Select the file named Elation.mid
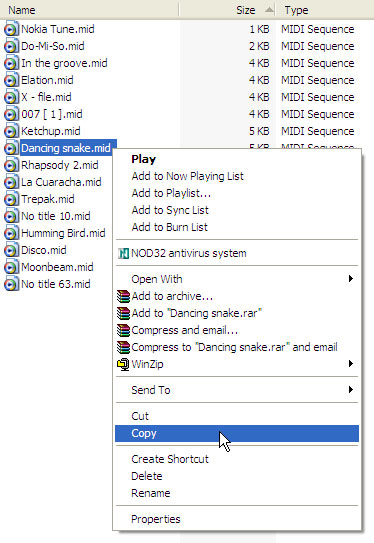The width and height of the screenshot is (374, 543). click(47, 80)
